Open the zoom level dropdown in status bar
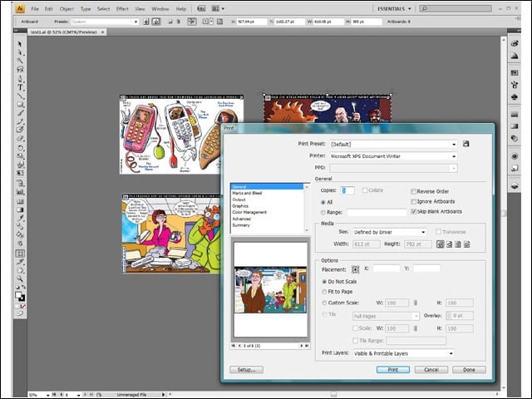This screenshot has height=399, width=532. (x=48, y=395)
